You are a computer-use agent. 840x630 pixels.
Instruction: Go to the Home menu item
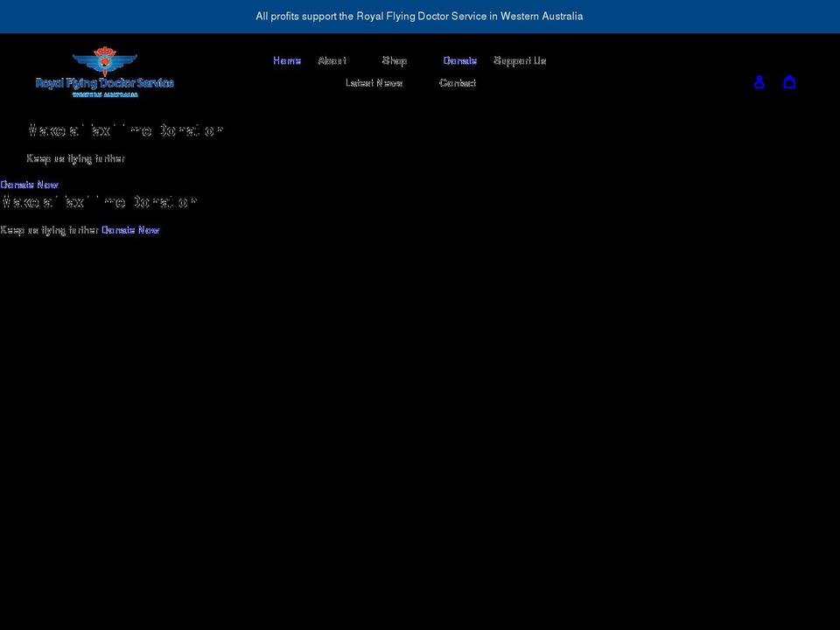pyautogui.click(x=287, y=60)
